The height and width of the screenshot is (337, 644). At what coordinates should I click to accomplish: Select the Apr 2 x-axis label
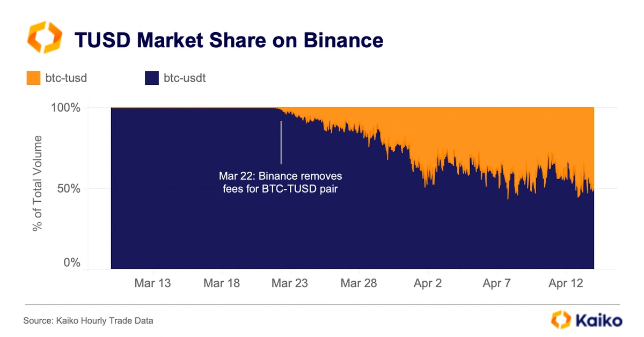point(427,283)
